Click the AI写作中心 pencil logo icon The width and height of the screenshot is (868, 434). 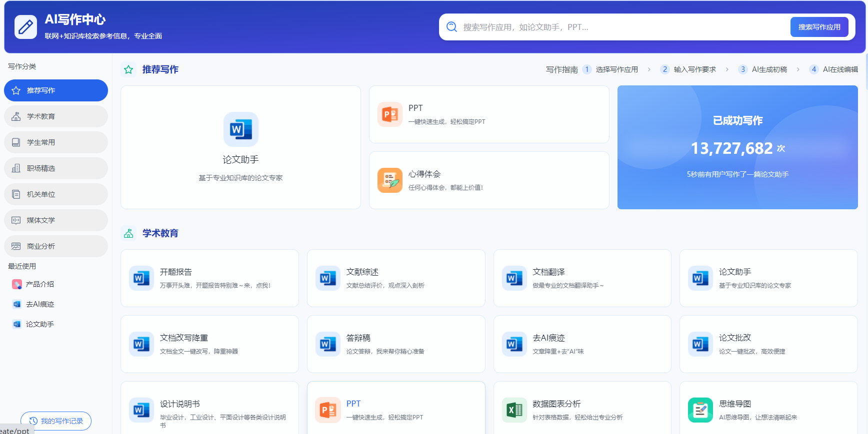tap(25, 27)
